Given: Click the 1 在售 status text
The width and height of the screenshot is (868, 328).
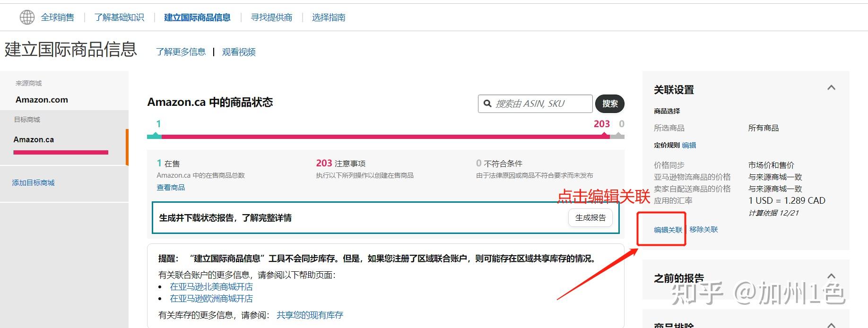Looking at the screenshot, I should tap(168, 164).
